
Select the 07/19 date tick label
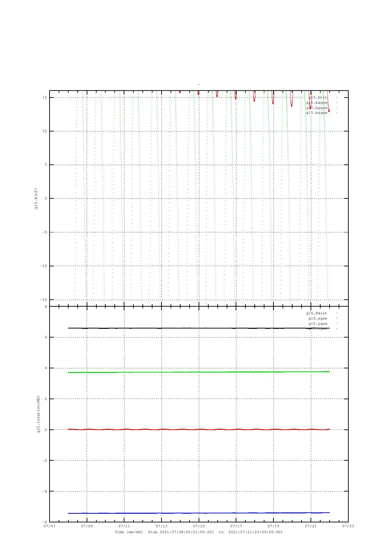point(273,526)
